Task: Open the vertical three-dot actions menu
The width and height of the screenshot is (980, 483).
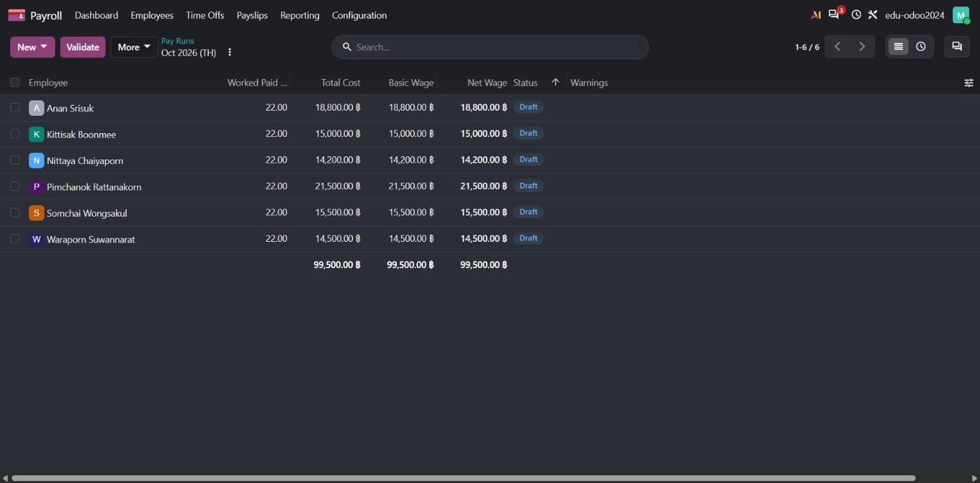Action: [x=230, y=52]
